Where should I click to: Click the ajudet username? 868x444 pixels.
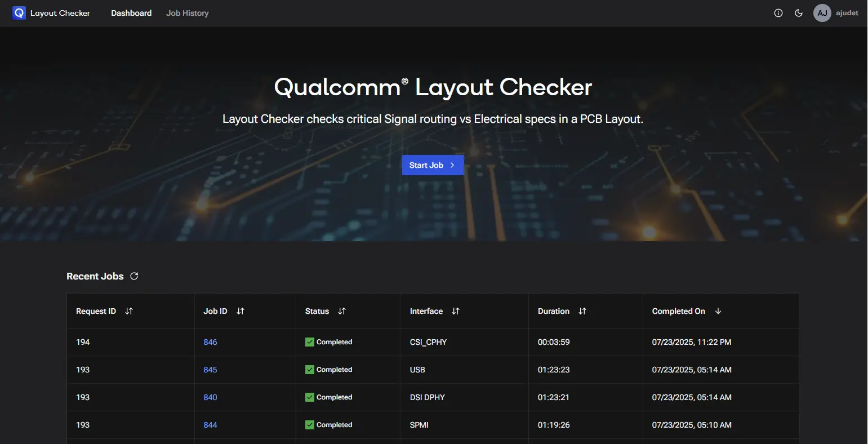847,13
